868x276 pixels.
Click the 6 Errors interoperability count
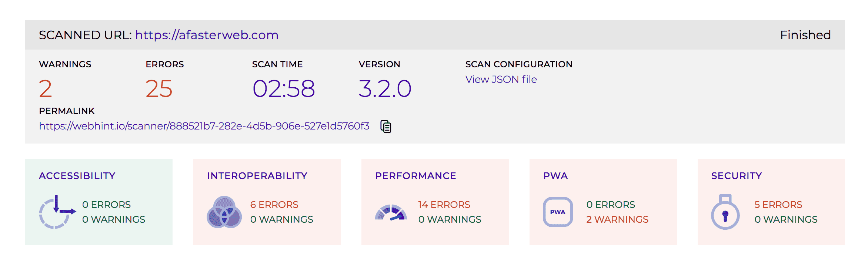click(x=274, y=205)
